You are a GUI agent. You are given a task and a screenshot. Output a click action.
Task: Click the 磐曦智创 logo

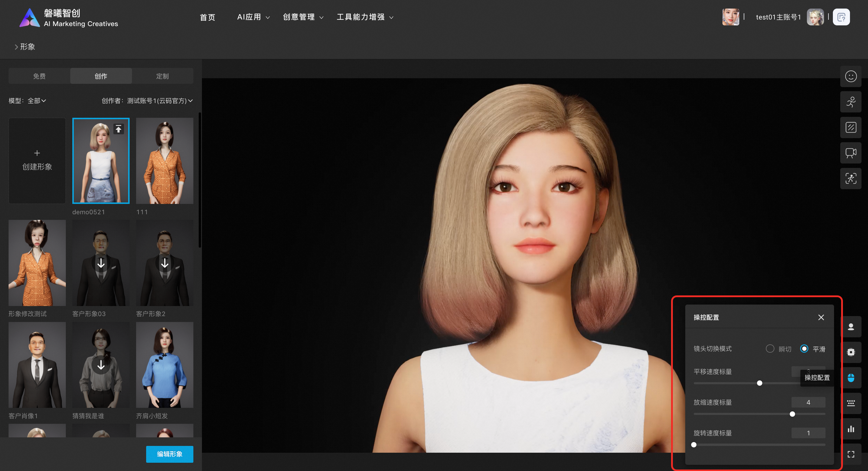[69, 18]
